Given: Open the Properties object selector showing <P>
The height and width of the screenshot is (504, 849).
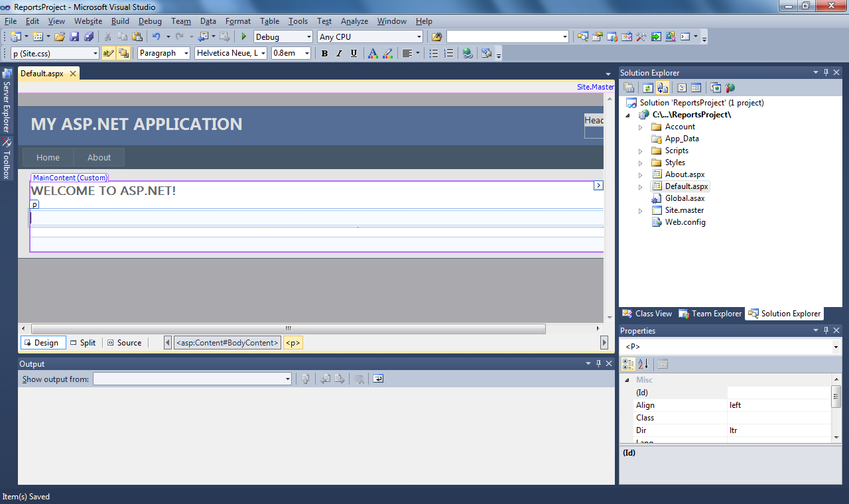Looking at the screenshot, I should click(730, 347).
